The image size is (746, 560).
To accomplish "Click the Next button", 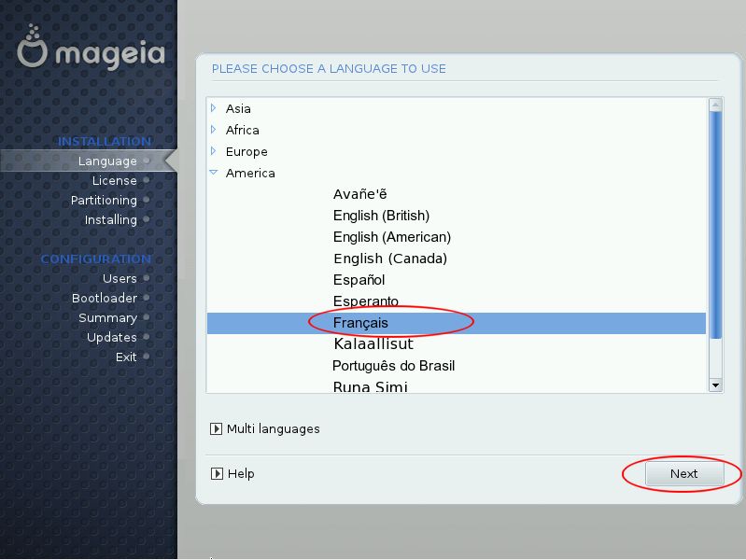I will tap(684, 473).
